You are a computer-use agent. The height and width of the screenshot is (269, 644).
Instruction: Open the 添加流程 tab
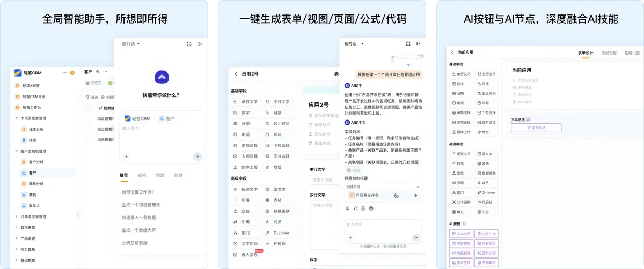coord(609,53)
